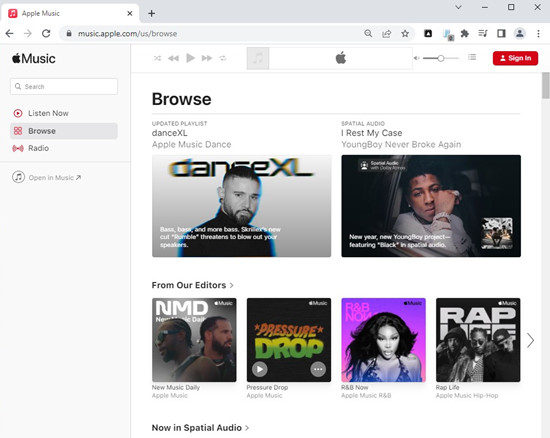The image size is (550, 438).
Task: Select the Apple Music browser tab
Action: 69,13
